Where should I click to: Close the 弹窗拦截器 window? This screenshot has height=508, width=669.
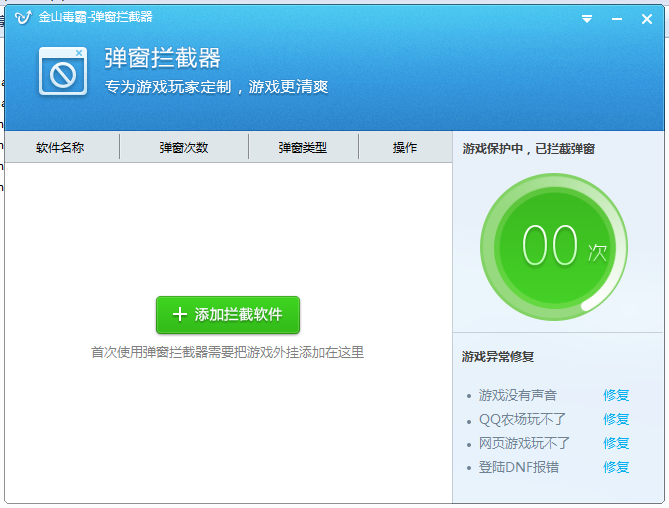[646, 19]
